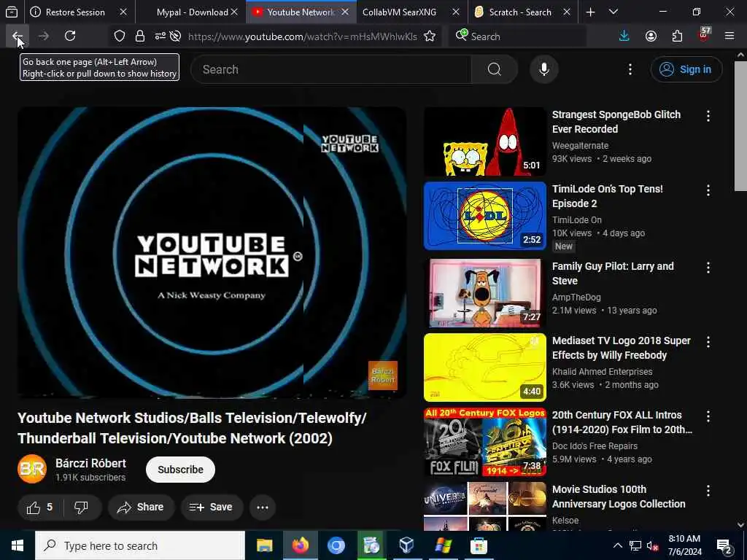Click the YouTube search input field
The width and height of the screenshot is (747, 560).
[331, 69]
